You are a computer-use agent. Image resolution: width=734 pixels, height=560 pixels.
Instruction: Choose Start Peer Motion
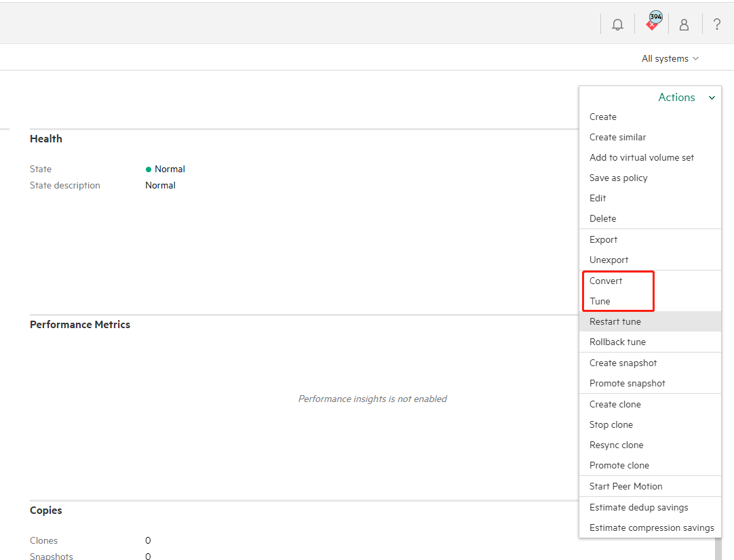(625, 486)
